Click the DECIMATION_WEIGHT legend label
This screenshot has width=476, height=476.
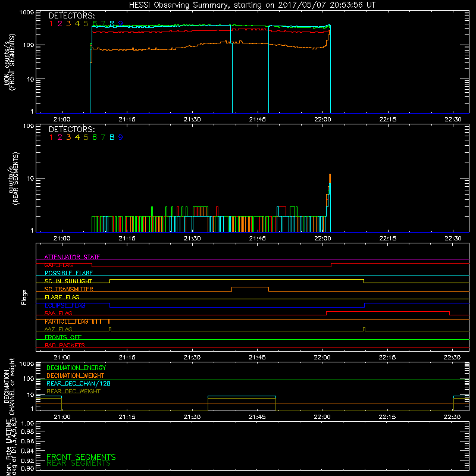pyautogui.click(x=76, y=375)
